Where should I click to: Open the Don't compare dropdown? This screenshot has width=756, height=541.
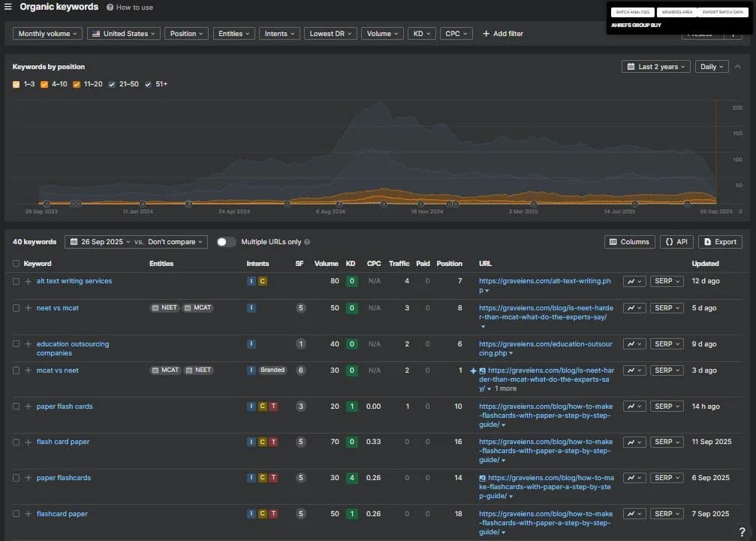click(175, 242)
